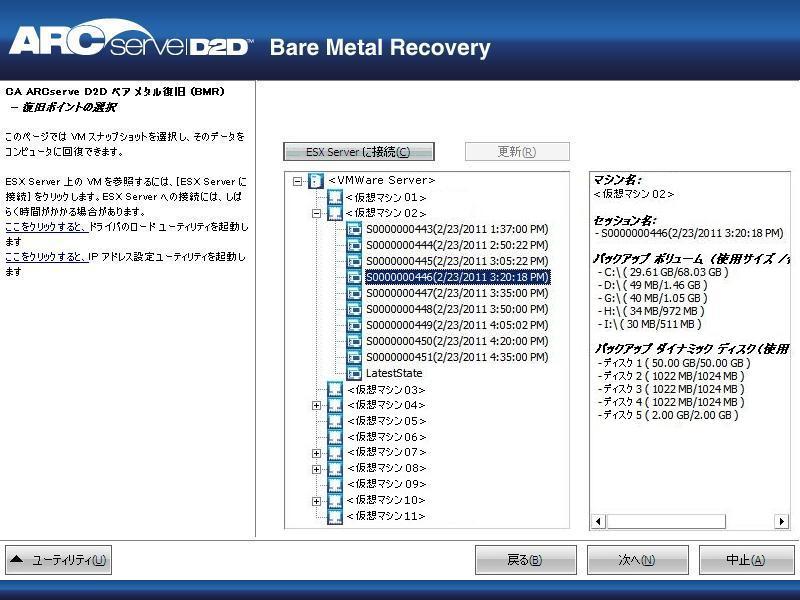Screen dimensions: 800x600
Task: Select the <仮想マシン 03> tree label
Action: point(386,390)
